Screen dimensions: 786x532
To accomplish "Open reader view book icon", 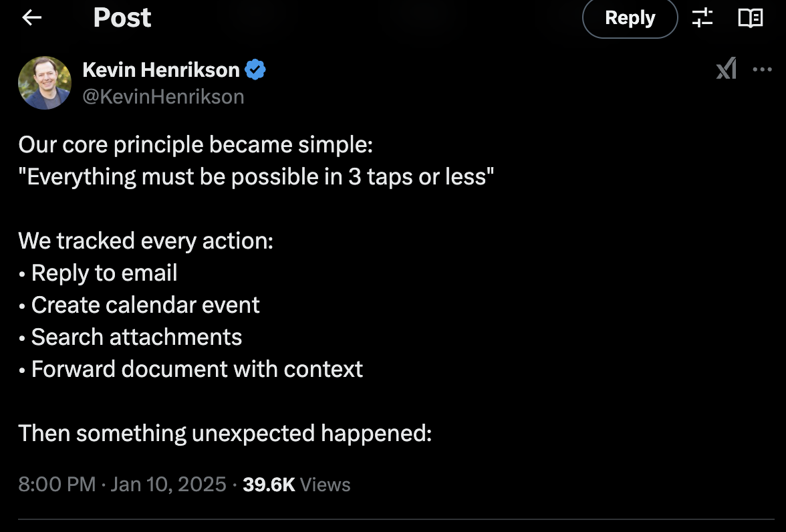I will [750, 18].
